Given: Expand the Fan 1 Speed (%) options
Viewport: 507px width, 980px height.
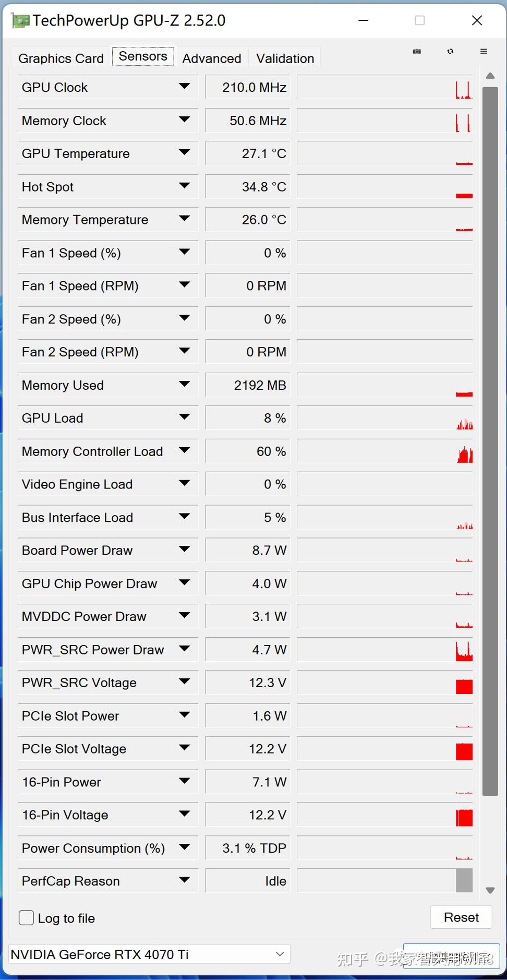Looking at the screenshot, I should (184, 253).
